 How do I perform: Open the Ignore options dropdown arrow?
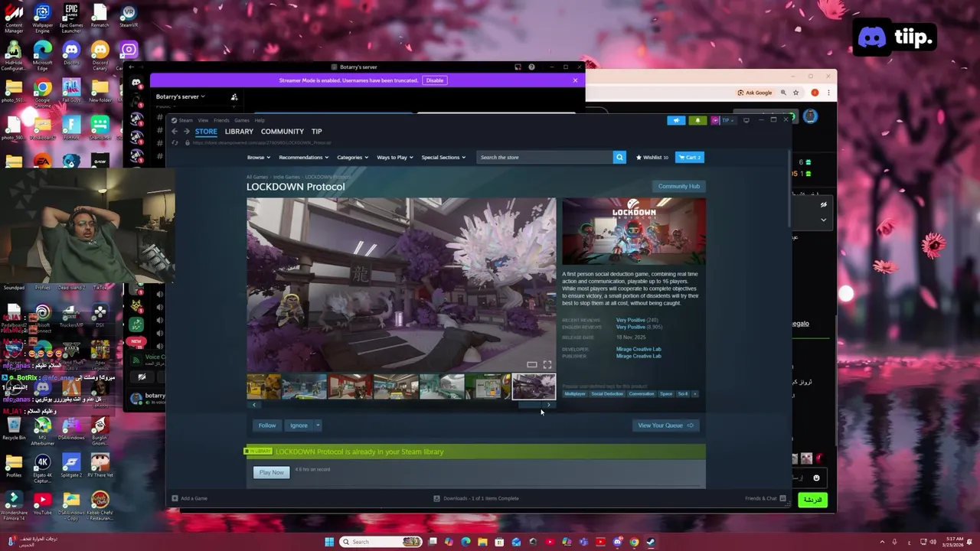coord(318,425)
